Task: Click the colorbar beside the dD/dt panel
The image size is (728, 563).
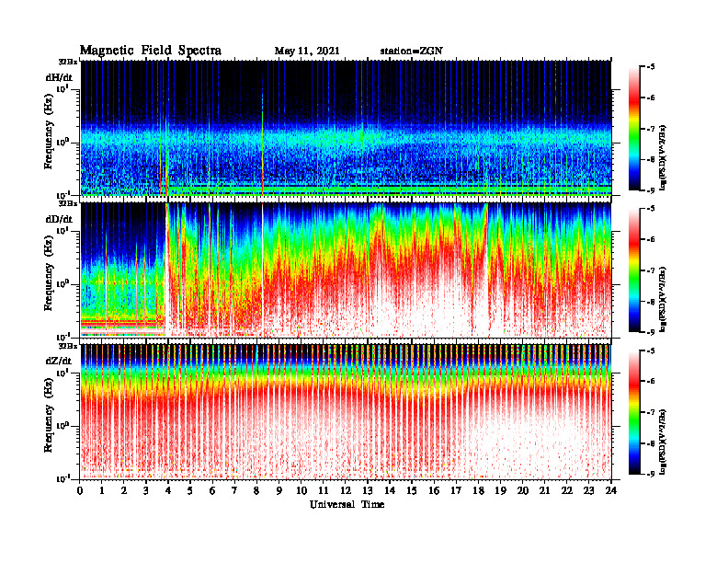Action: click(x=634, y=270)
